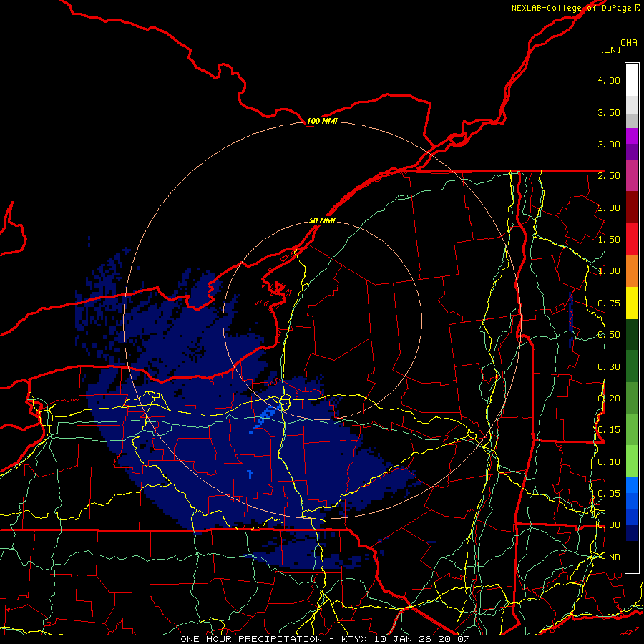Click the pink-magenta 2.50 legend swatch
Image resolution: width=644 pixels, height=644 pixels.
[x=632, y=175]
